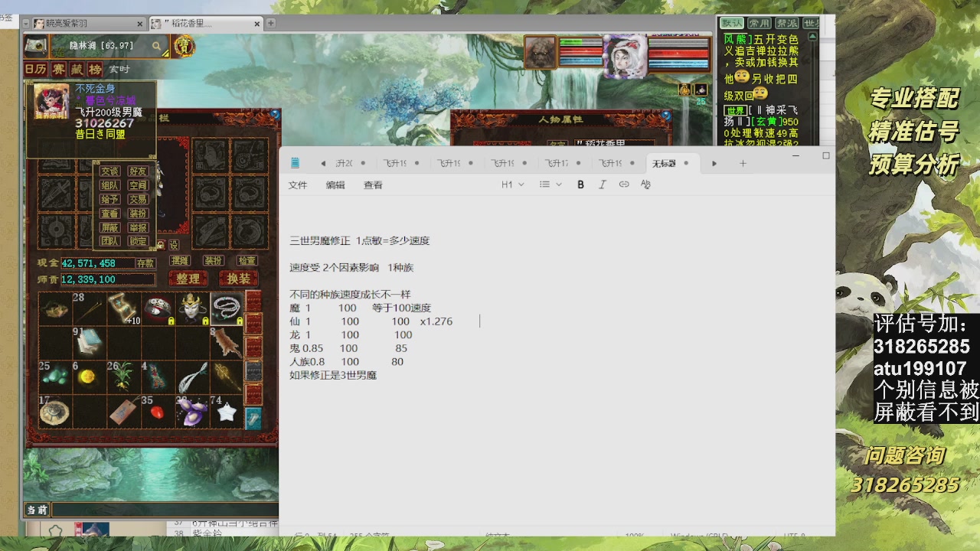The image size is (980, 551).
Task: Open help icon on inventory panel
Action: 275,116
